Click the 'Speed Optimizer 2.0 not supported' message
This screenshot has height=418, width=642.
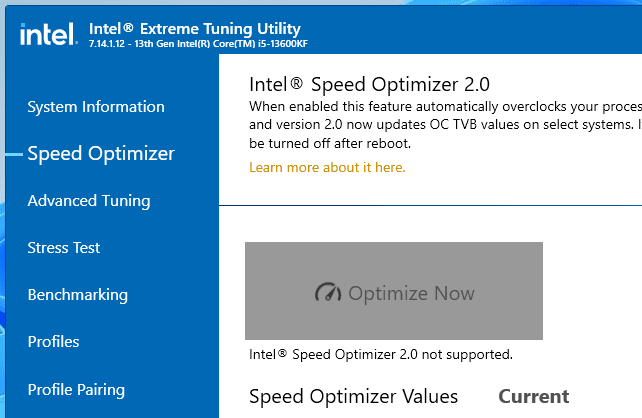pos(381,355)
